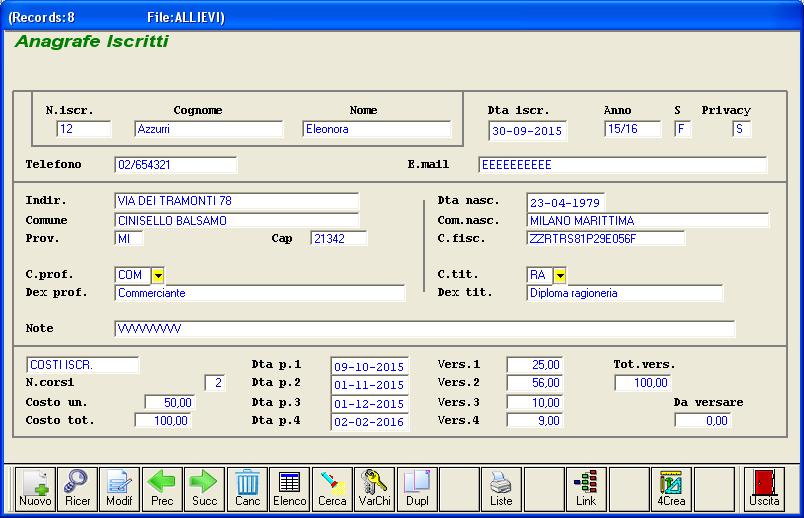The width and height of the screenshot is (804, 518).
Task: Click the Cap field showing 21342
Action: pos(339,238)
